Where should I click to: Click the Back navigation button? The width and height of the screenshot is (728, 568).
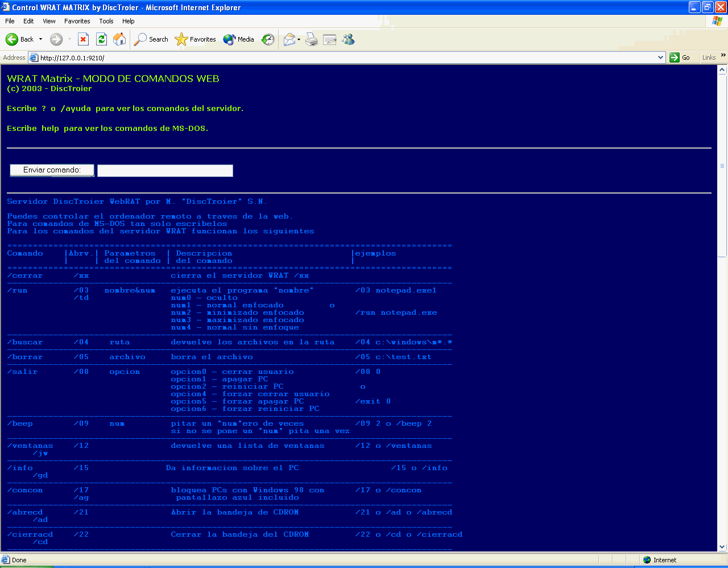(20, 39)
